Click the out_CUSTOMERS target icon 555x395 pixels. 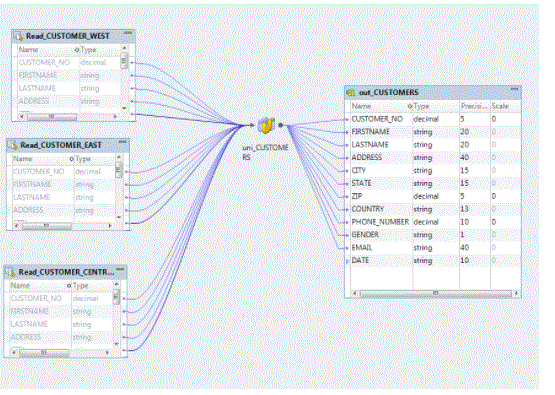pyautogui.click(x=350, y=93)
